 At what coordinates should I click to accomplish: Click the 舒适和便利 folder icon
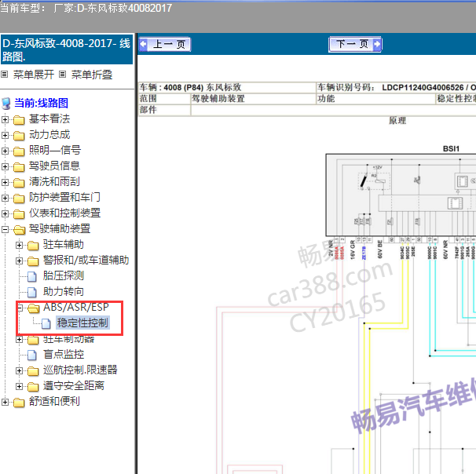(x=19, y=403)
